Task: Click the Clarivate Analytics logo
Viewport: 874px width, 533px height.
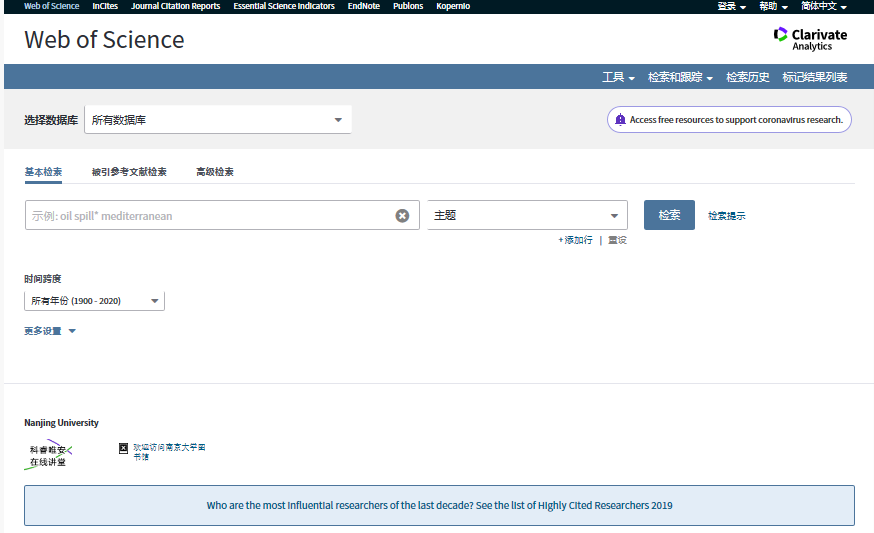Action: [x=810, y=39]
